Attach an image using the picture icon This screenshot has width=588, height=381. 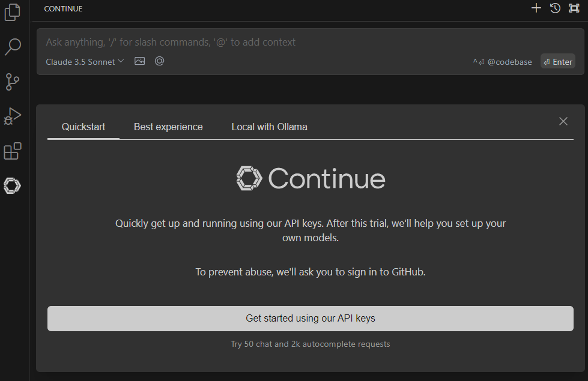[139, 61]
